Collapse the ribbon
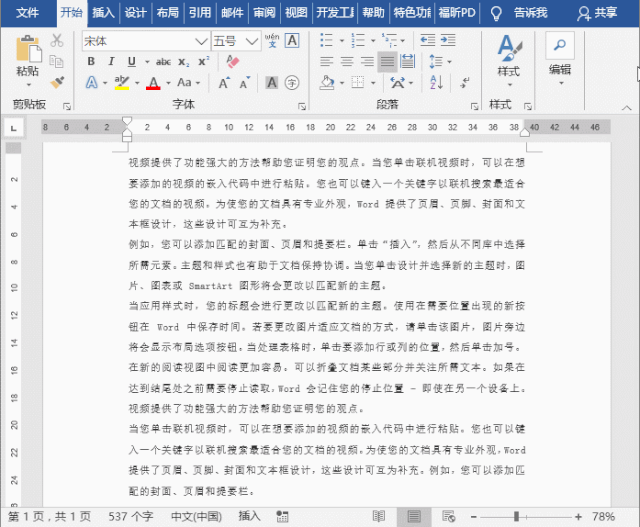Screen dimensions: 640x527 tap(627, 108)
